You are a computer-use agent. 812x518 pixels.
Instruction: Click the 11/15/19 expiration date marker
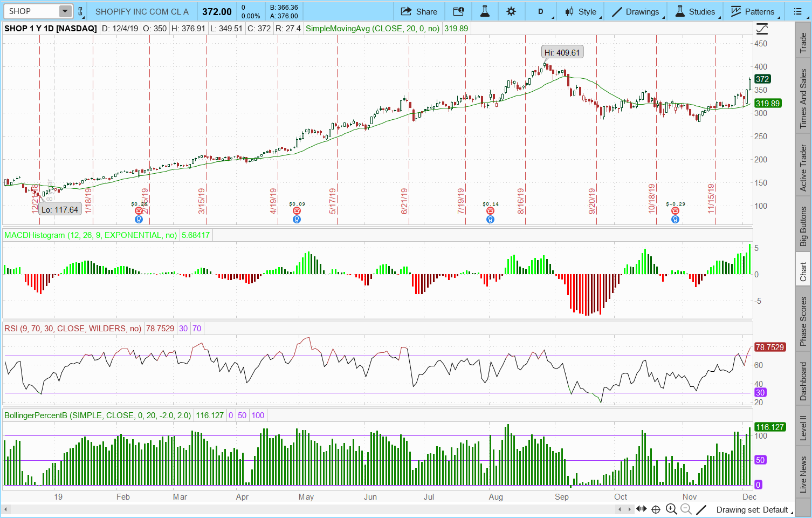coord(711,199)
